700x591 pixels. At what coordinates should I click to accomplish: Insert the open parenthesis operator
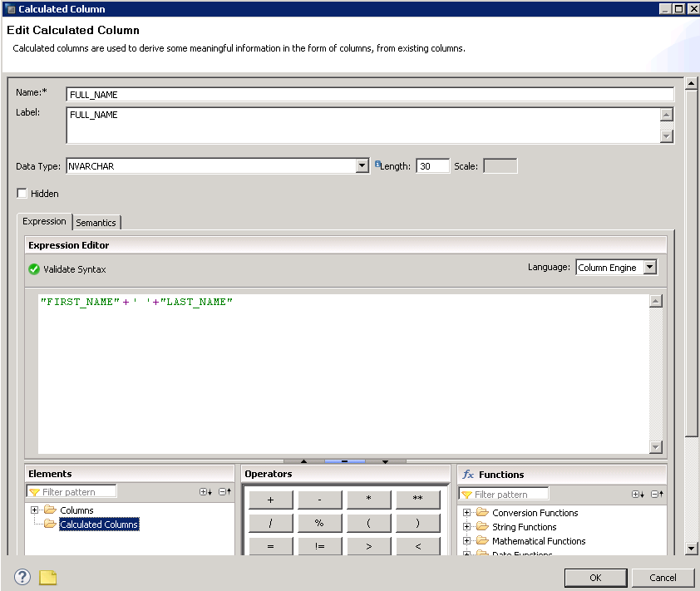(x=369, y=523)
